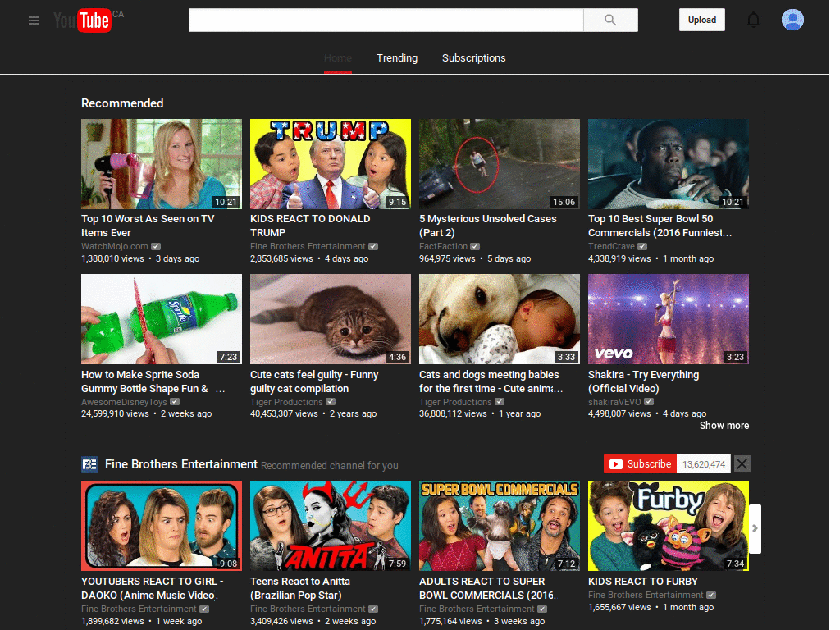Subscribe to Fine Brothers Entertainment
Screen dimensions: 840x630
pos(640,464)
